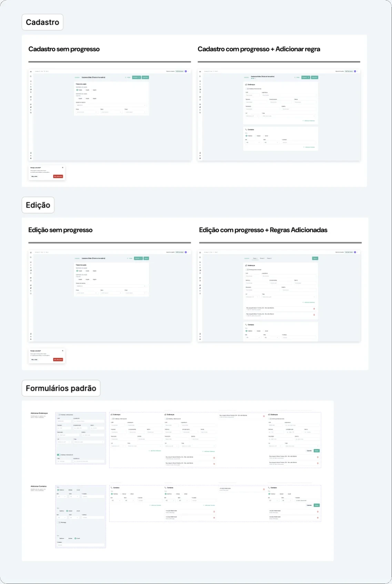The width and height of the screenshot is (392, 584).
Task: Disable the green Endereço internacional toggle in Adicionar Endereços
Action: click(59, 455)
